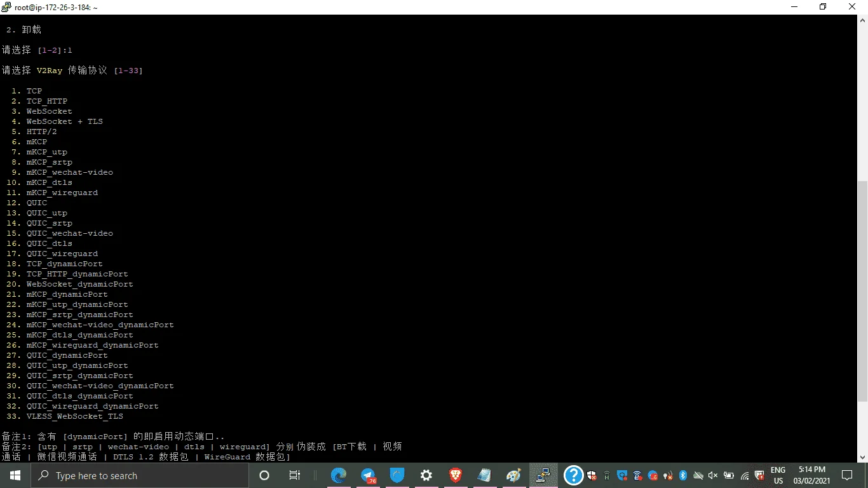Click the scrollbar up arrow
The width and height of the screenshot is (868, 488).
(862, 20)
